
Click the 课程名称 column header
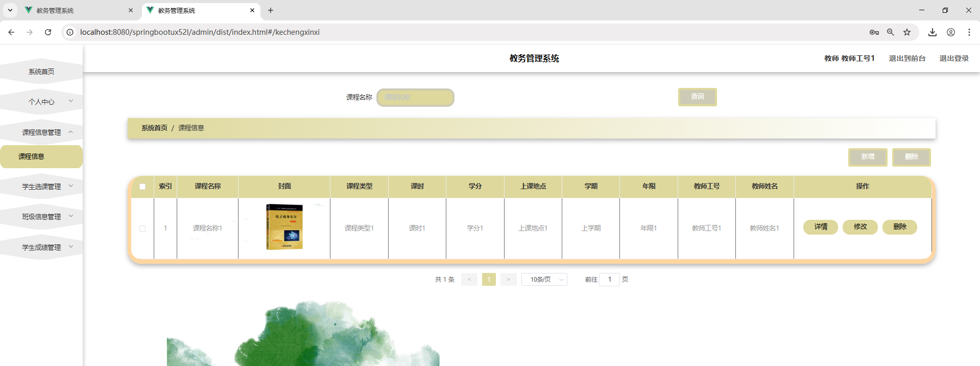click(208, 187)
